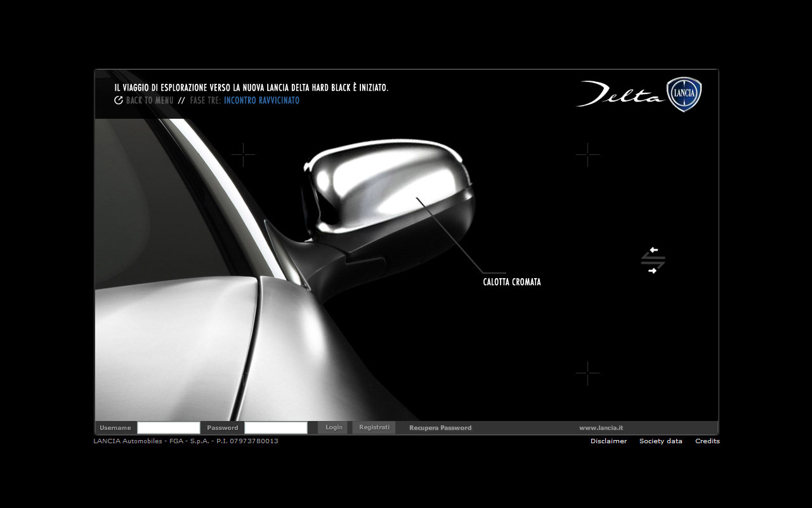Click the swap arrows icon on the right
The image size is (812, 508).
tap(653, 260)
